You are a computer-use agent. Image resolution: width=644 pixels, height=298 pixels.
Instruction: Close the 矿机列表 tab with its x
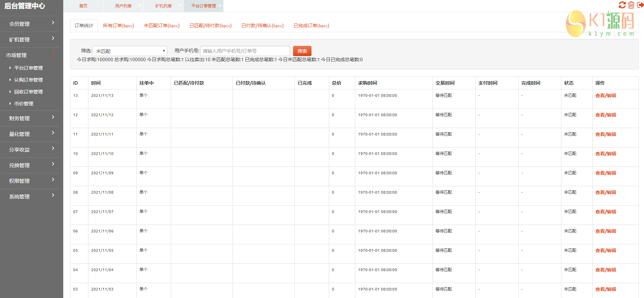[180, 5]
